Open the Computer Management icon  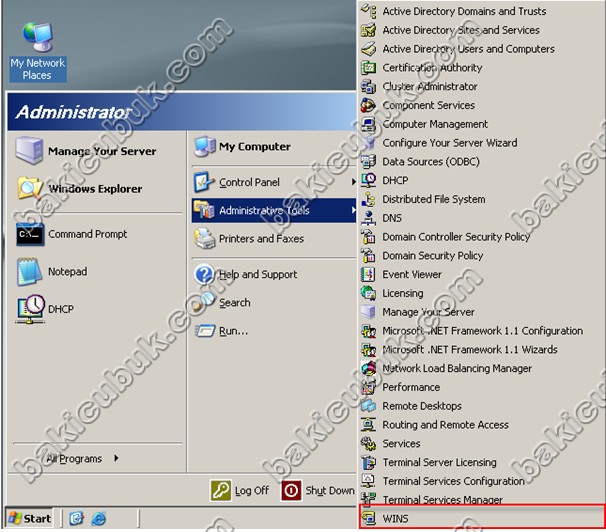tap(369, 124)
